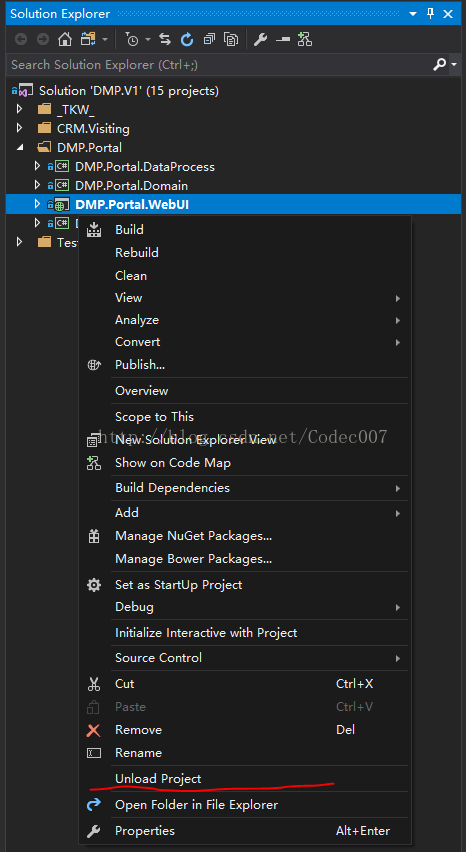Open the dropdown arrow beside Pending Changes Filter
Viewport: 466px width, 852px height.
[x=148, y=40]
